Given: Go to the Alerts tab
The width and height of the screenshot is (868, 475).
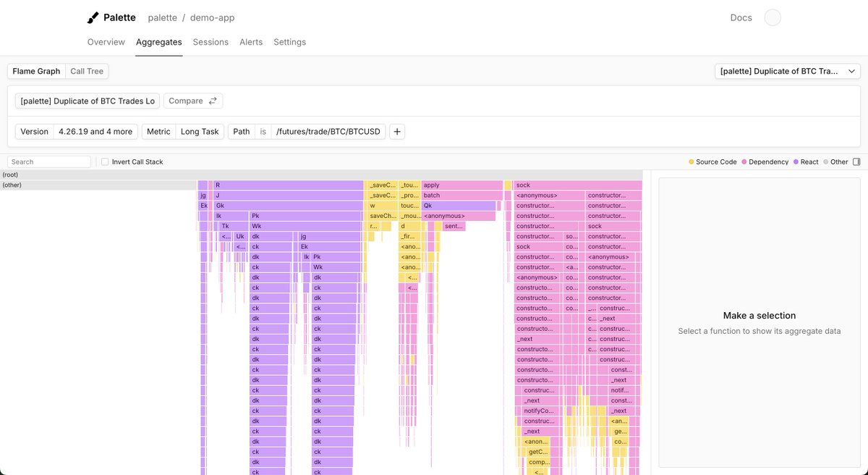Looking at the screenshot, I should 251,42.
